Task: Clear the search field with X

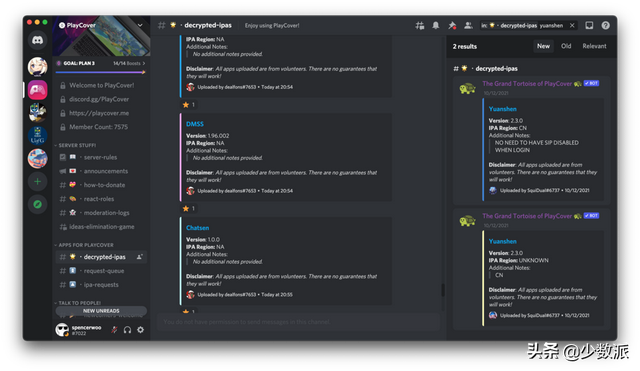Action: click(572, 25)
